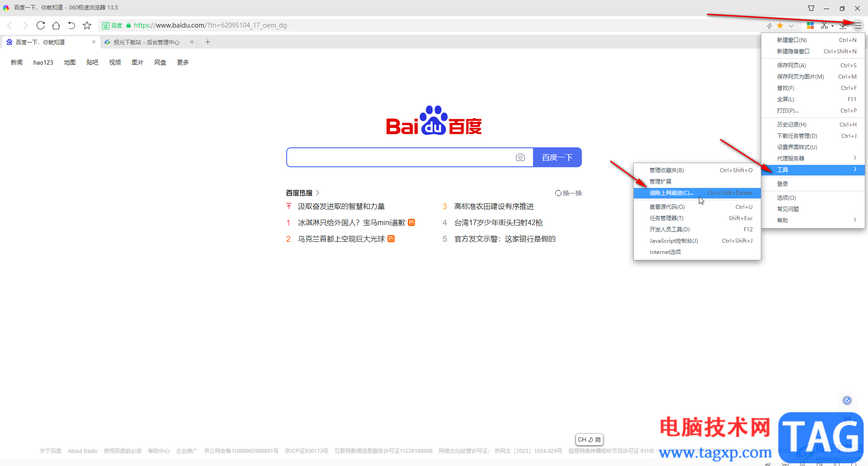The image size is (868, 466).
Task: Click the camera image search icon
Action: (520, 157)
